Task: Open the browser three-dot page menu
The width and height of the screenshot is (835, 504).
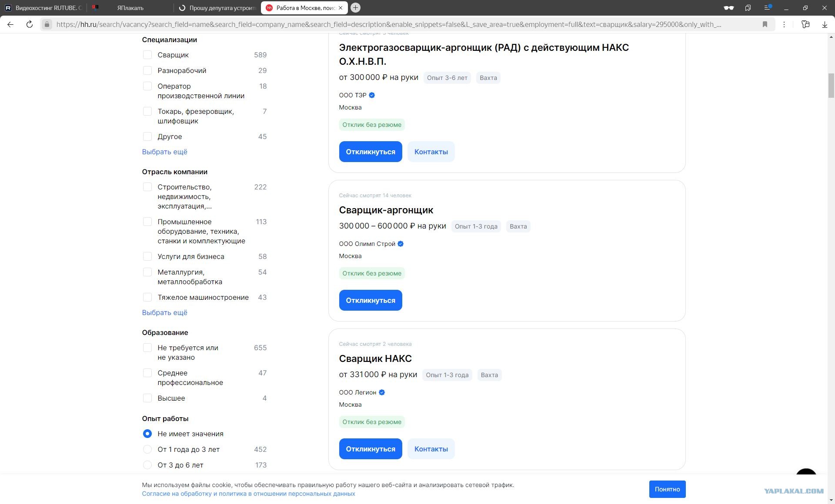Action: click(x=784, y=24)
